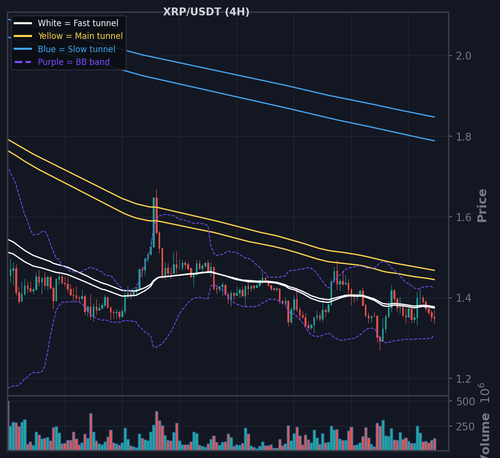
Task: Click the blue line sample in legend
Action: (23, 49)
